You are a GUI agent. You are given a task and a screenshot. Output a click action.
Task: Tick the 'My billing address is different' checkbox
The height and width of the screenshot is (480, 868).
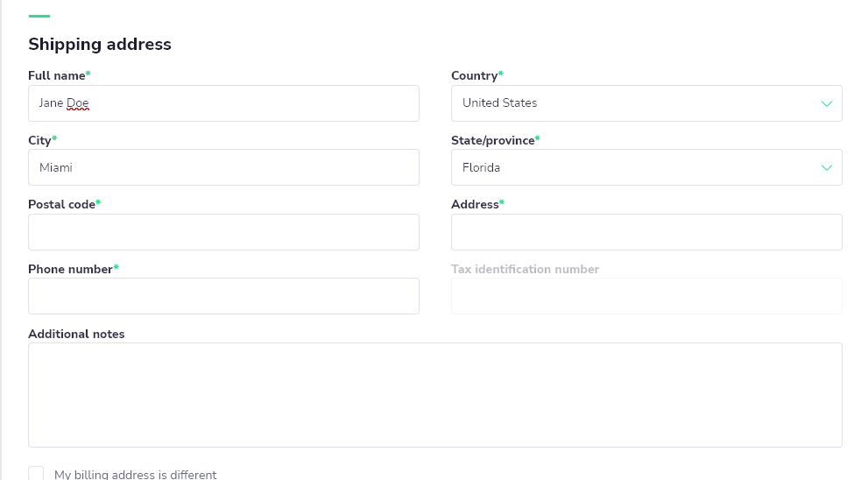(x=36, y=474)
